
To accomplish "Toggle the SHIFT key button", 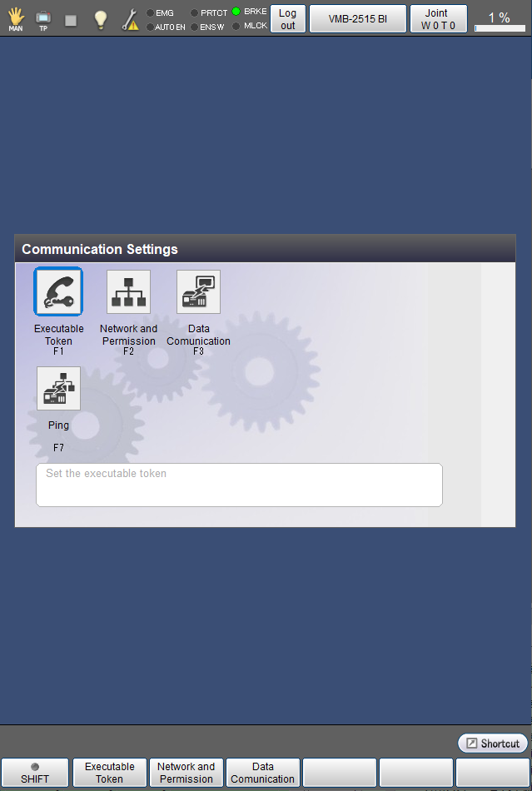I will [x=35, y=773].
